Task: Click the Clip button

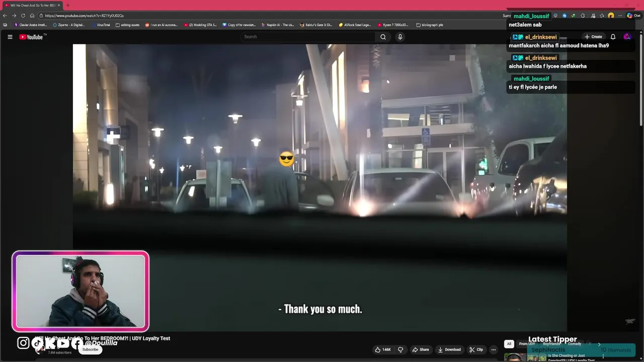Action: tap(476, 349)
